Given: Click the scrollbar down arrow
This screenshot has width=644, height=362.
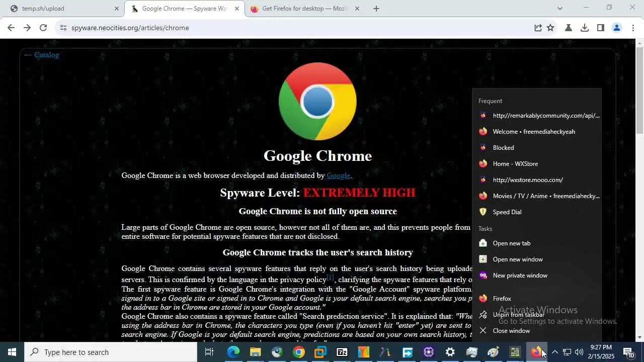Looking at the screenshot, I should (639, 338).
